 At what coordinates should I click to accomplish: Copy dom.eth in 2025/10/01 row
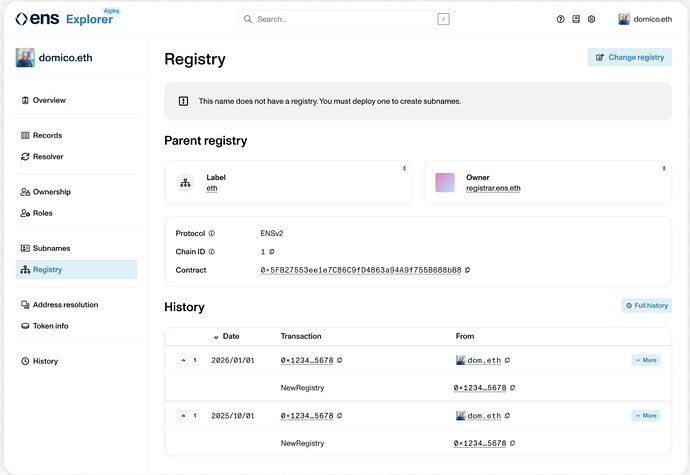[x=507, y=416]
